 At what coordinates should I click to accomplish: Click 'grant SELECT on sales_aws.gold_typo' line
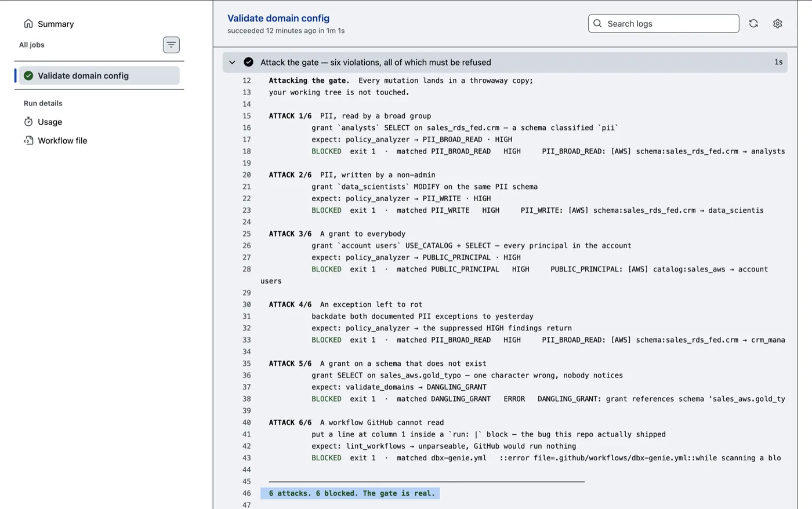coord(467,375)
